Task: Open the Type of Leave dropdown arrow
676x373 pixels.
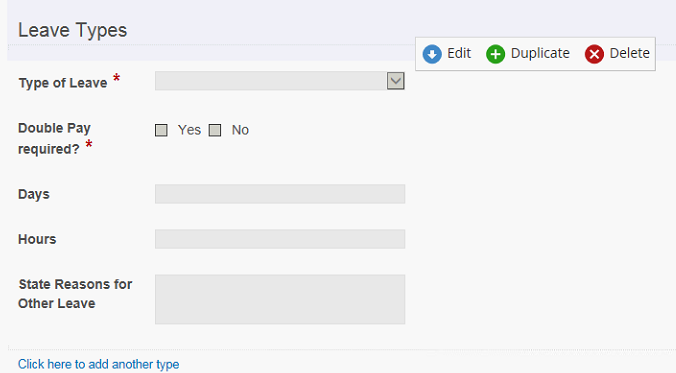Action: click(x=395, y=81)
